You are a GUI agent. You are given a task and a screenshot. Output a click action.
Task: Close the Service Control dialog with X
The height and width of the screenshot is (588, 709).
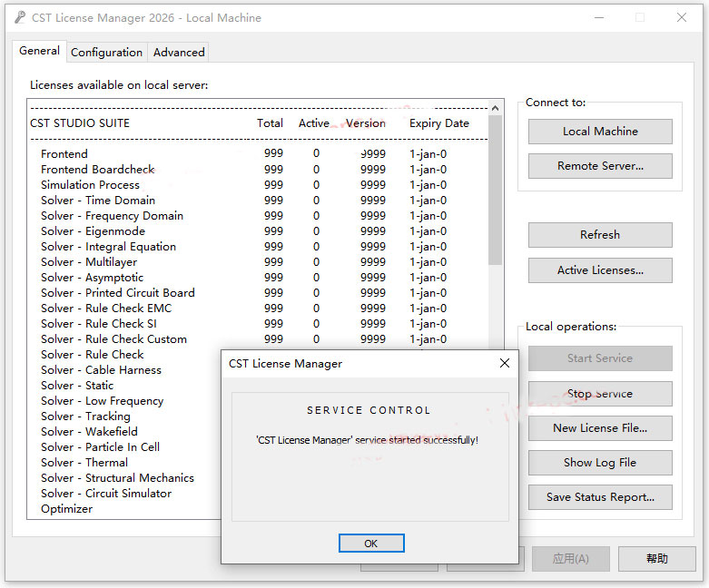point(505,364)
